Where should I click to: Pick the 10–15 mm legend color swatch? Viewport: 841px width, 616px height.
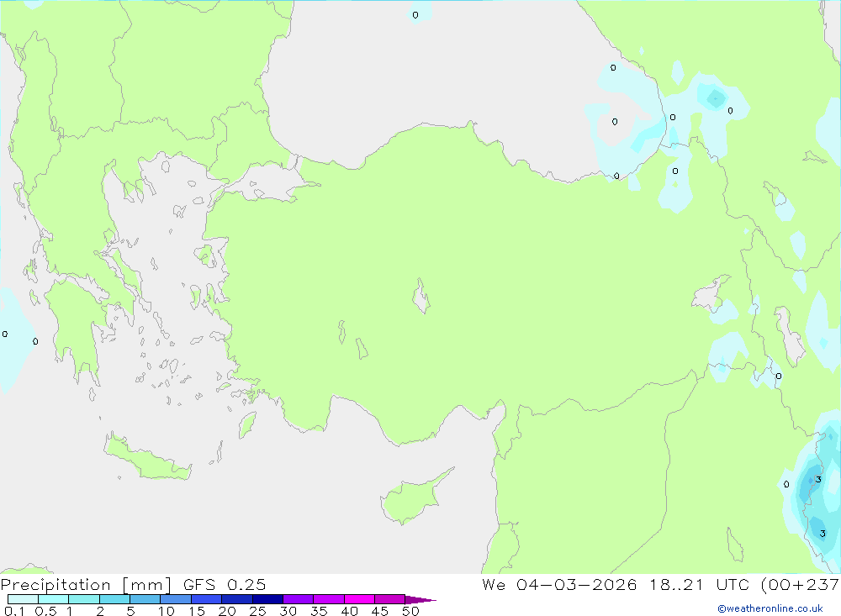(176, 599)
